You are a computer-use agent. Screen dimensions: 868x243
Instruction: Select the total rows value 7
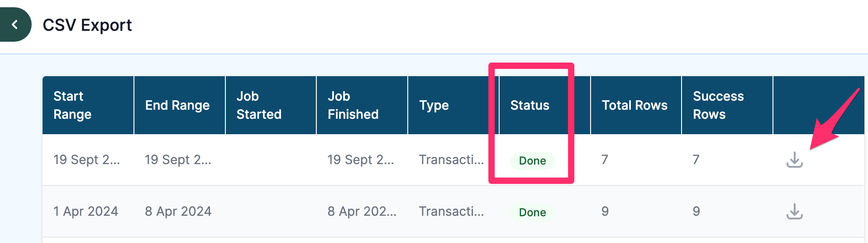[605, 160]
